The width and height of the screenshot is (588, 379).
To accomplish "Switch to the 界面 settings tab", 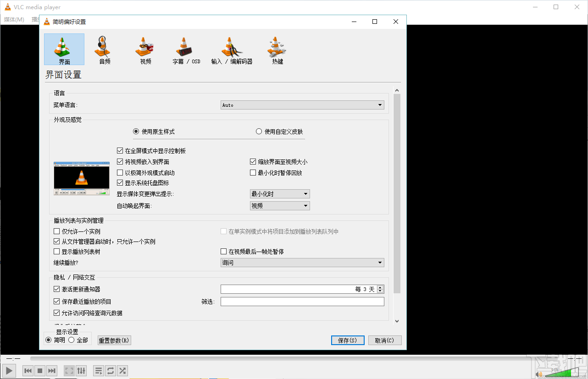I will click(x=64, y=49).
